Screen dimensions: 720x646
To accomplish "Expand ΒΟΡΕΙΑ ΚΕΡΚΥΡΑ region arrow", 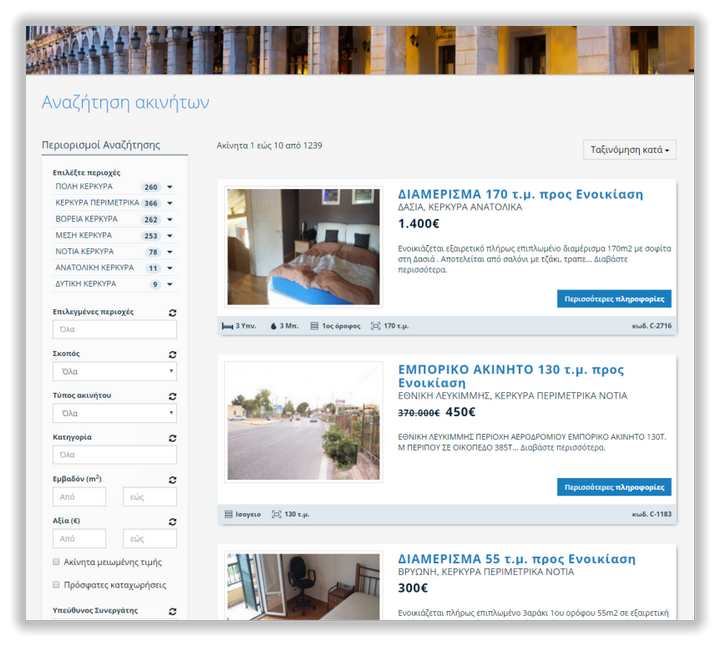I will 170,219.
